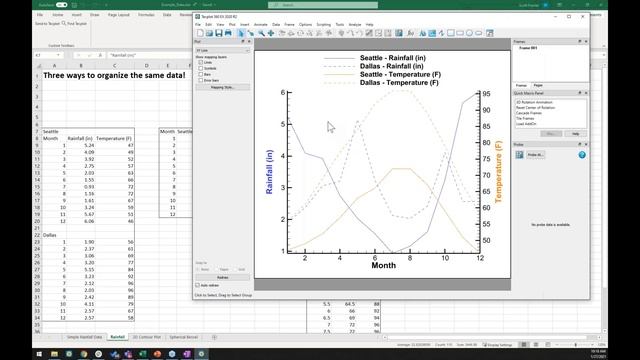640x360 pixels.
Task: Switch to the Pages tab in the Frames panel
Action: 538,85
